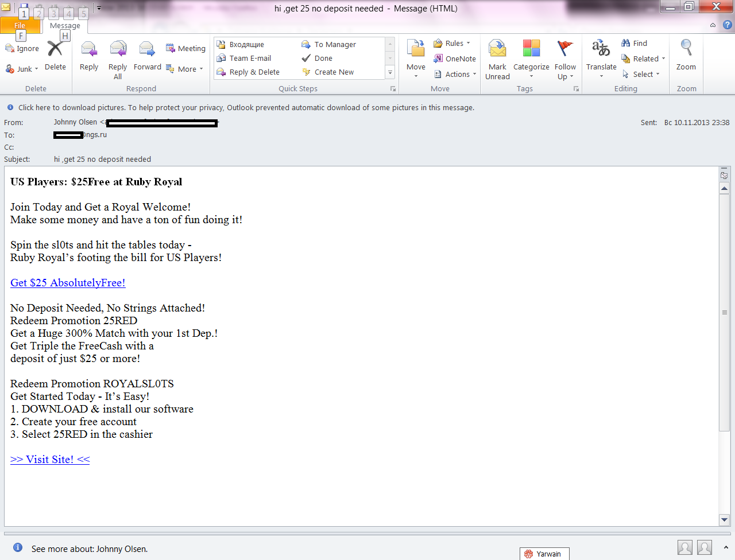Click the second contact photo placeholder
735x560 pixels.
[x=705, y=547]
